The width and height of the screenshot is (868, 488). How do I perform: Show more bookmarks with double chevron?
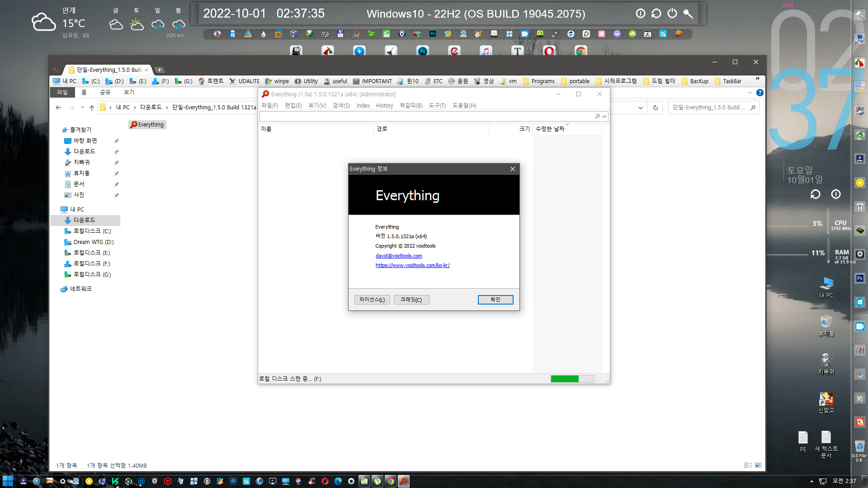758,79
